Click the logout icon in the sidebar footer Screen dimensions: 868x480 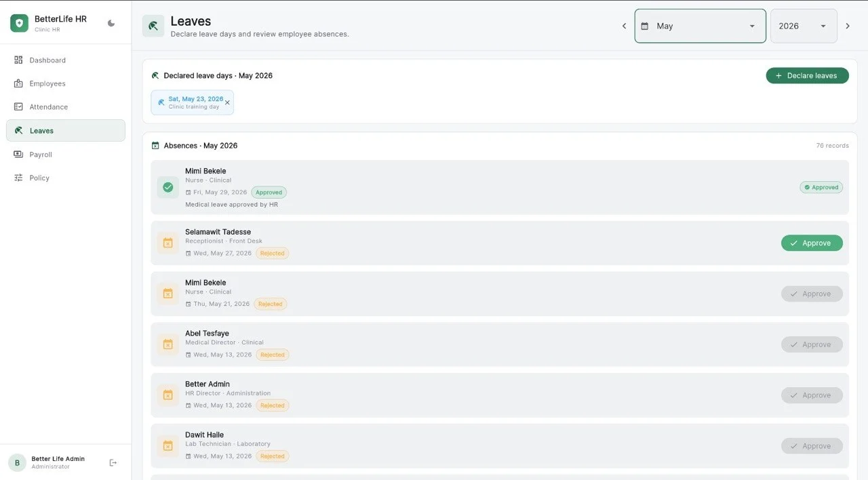tap(113, 462)
